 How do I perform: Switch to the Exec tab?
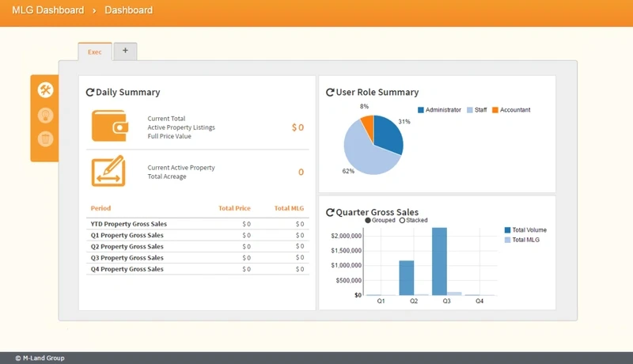94,51
